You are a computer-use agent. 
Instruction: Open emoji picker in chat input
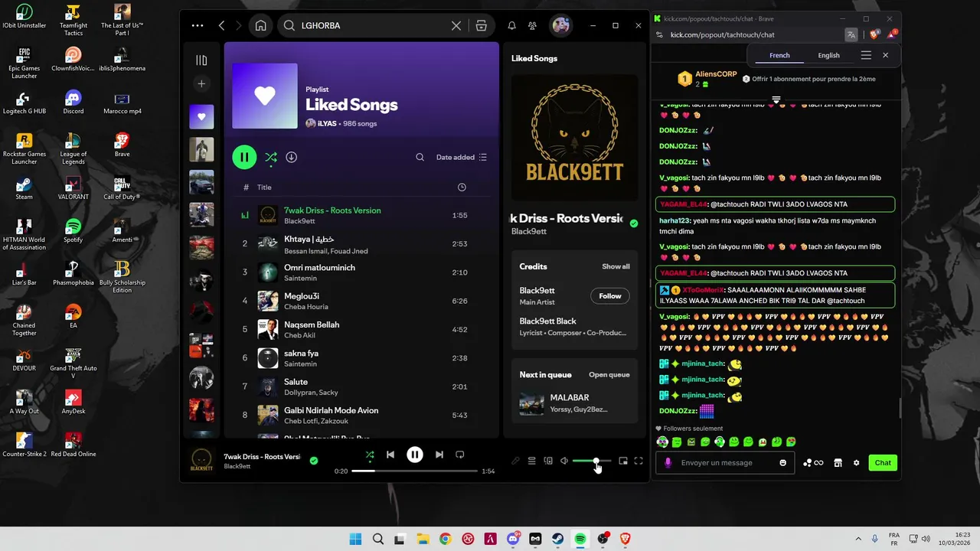782,462
